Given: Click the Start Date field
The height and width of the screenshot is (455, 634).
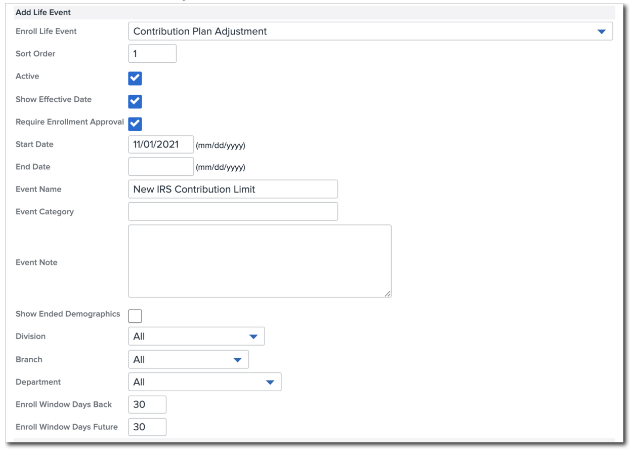Looking at the screenshot, I should [161, 144].
